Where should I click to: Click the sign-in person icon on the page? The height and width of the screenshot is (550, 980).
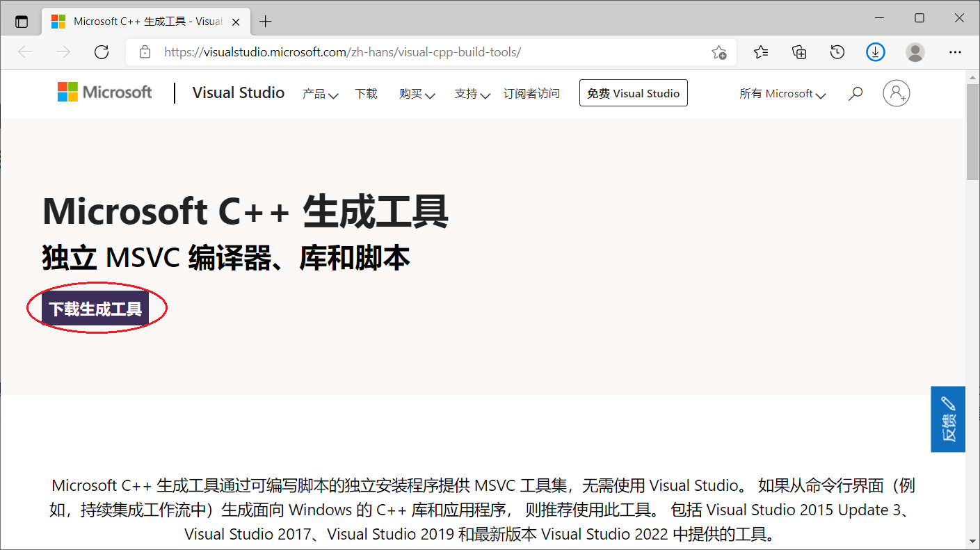click(x=897, y=92)
